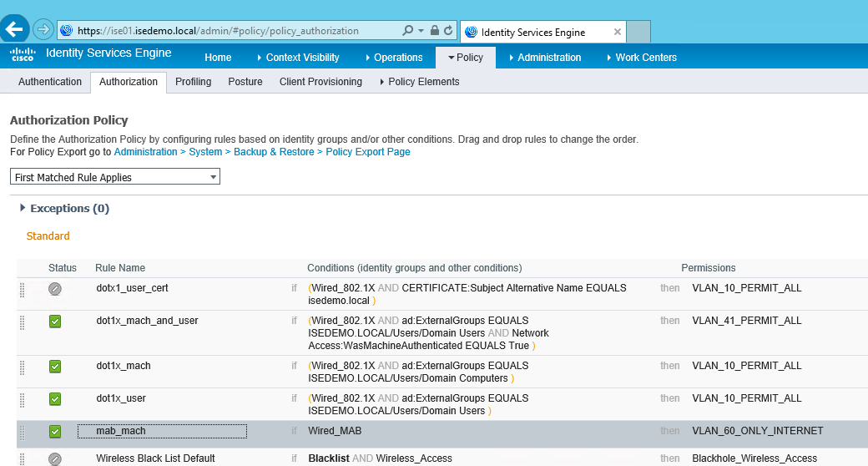This screenshot has height=466, width=868.
Task: Click the lock security icon in address bar
Action: pos(435,30)
